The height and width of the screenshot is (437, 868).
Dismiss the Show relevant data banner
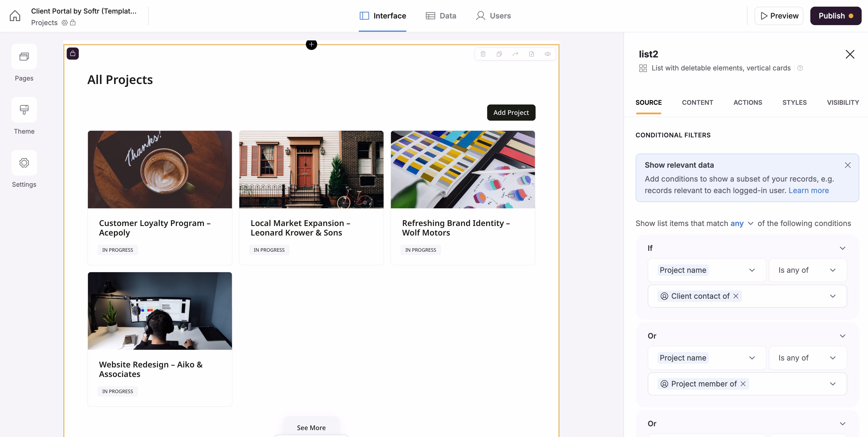coord(848,165)
